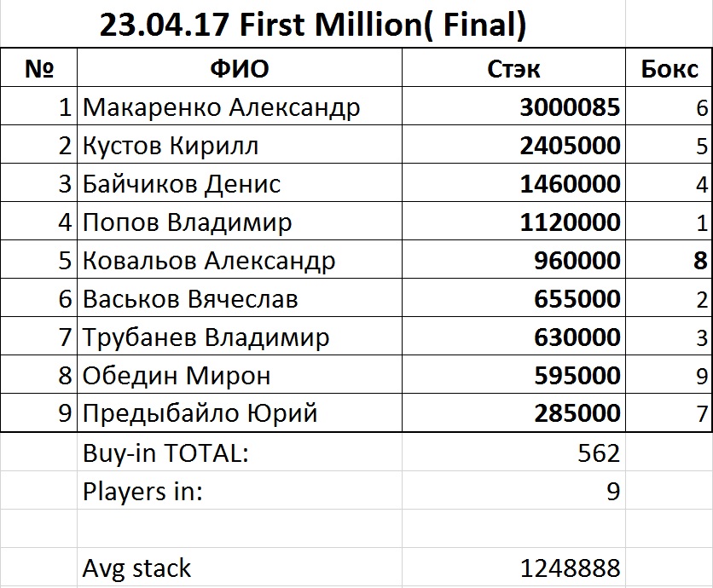Click the stack value 3000085

569,108
